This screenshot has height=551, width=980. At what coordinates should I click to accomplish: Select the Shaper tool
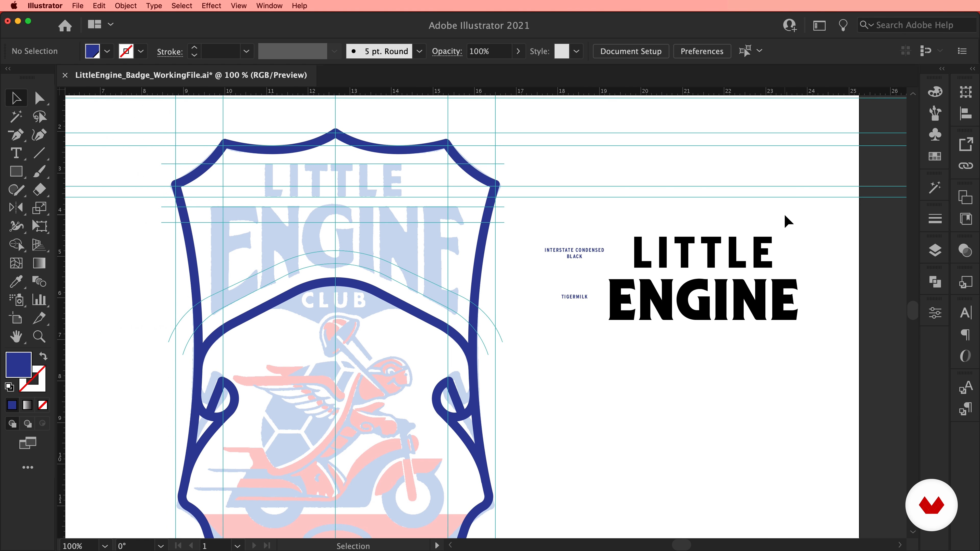click(x=16, y=190)
